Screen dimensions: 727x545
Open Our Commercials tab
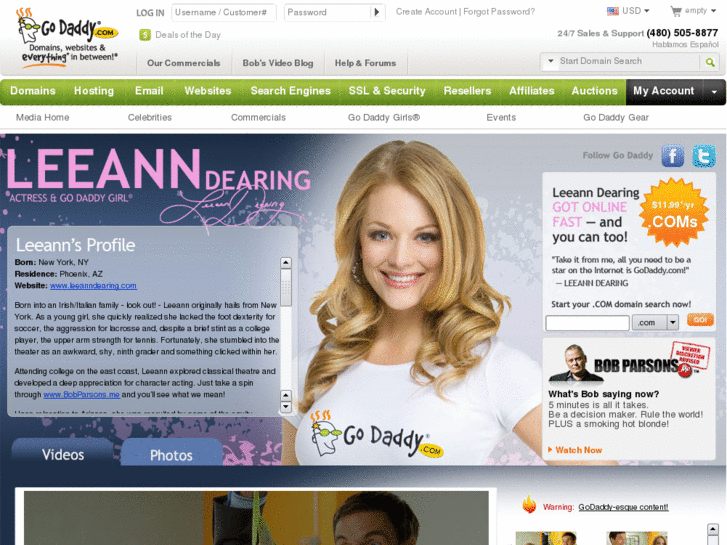click(184, 63)
